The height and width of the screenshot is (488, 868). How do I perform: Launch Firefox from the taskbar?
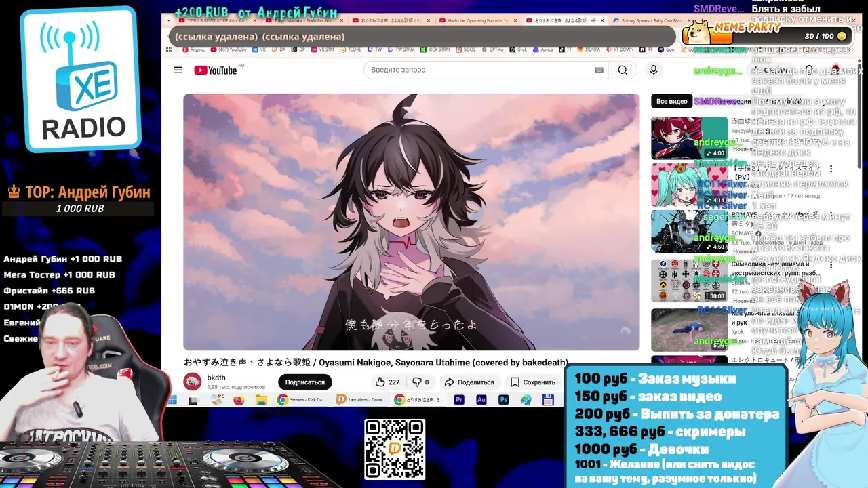coord(239,401)
